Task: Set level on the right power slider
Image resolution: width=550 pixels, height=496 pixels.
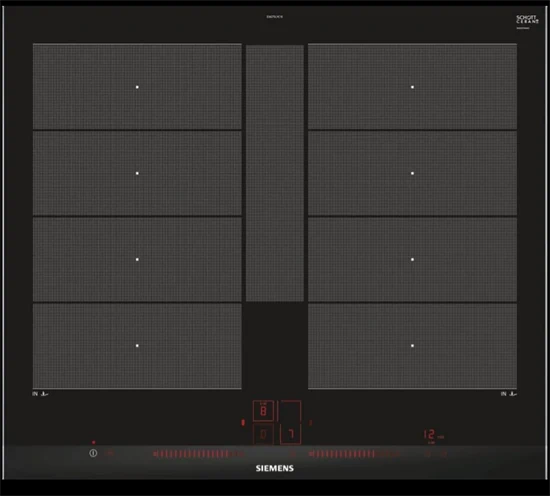Action: point(354,454)
